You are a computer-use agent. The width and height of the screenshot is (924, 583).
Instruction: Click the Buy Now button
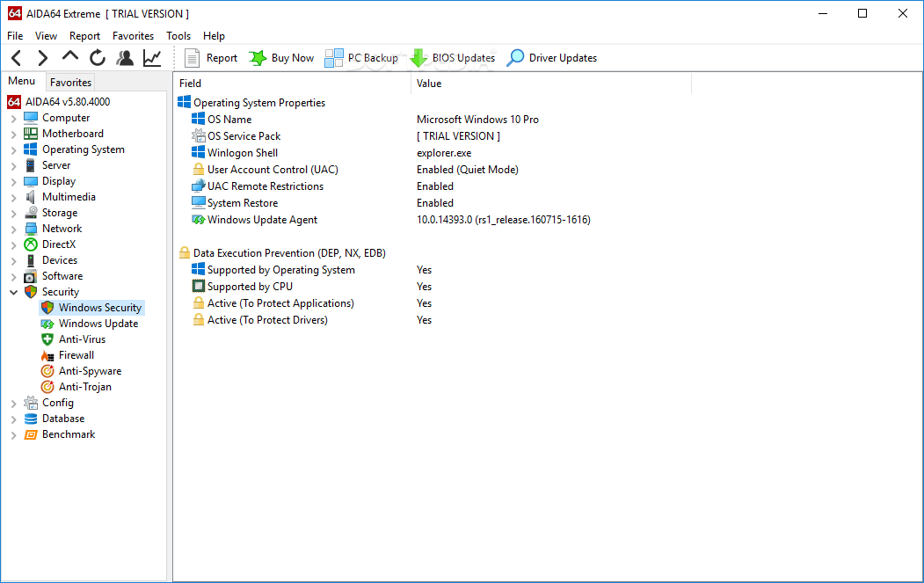(x=281, y=58)
